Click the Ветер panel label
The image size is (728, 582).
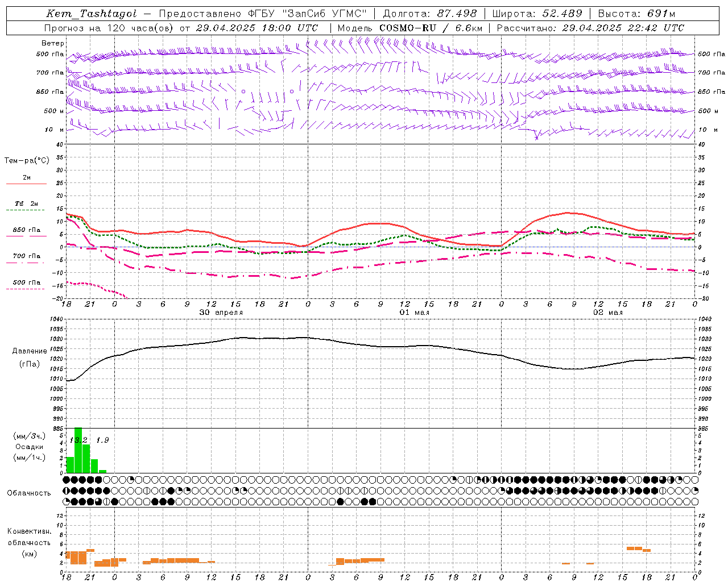53,43
